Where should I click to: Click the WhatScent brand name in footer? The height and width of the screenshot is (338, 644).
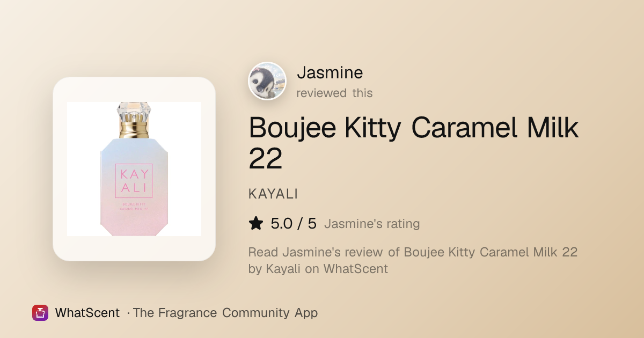(x=87, y=313)
